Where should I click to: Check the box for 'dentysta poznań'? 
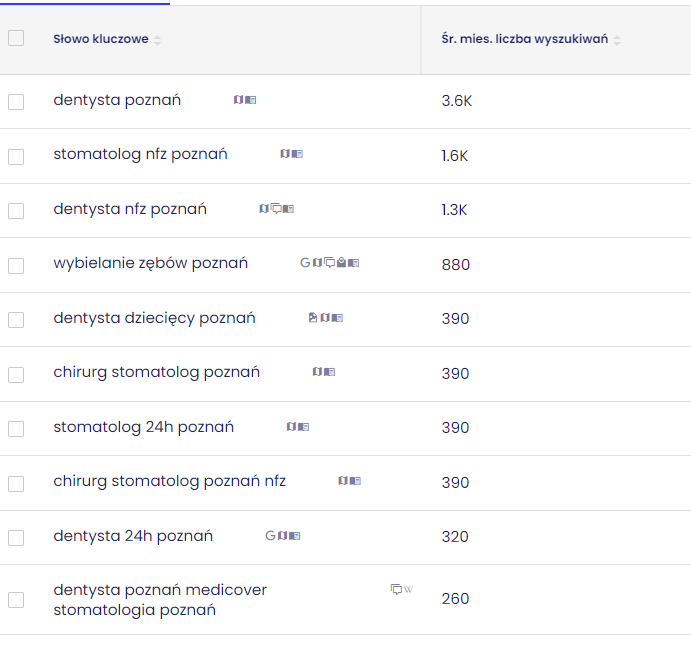pyautogui.click(x=16, y=102)
